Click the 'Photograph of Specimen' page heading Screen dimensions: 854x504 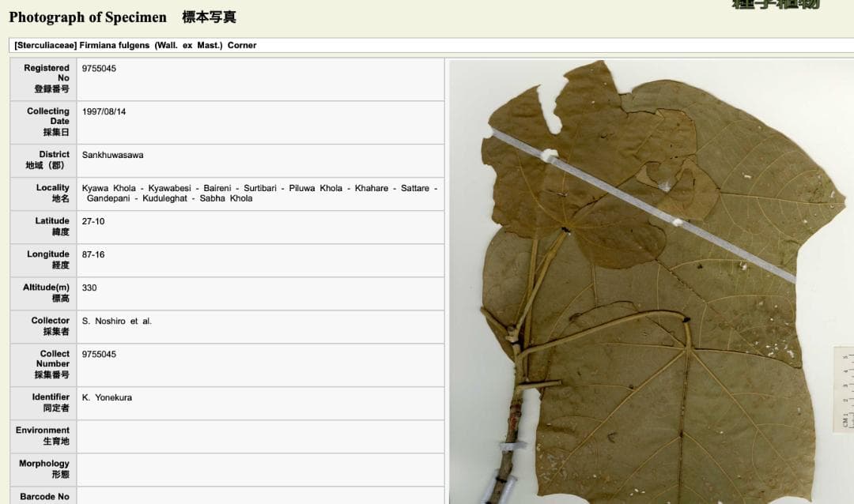(x=88, y=17)
